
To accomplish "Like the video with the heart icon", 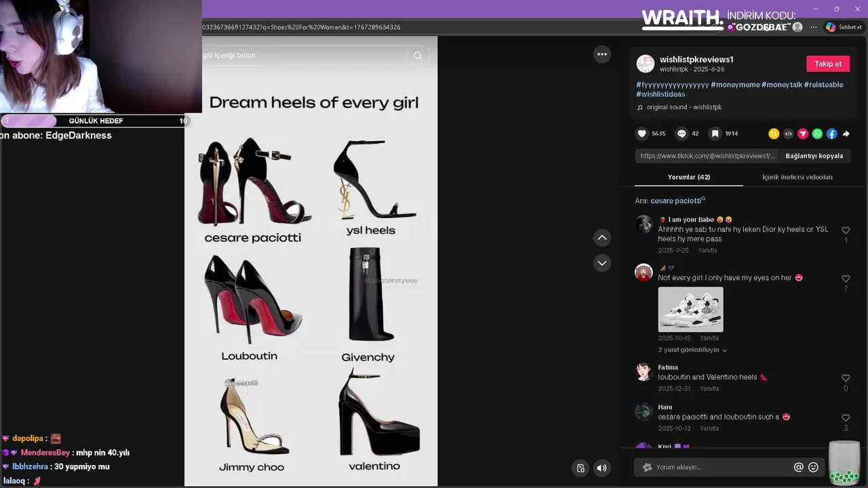I will [642, 134].
